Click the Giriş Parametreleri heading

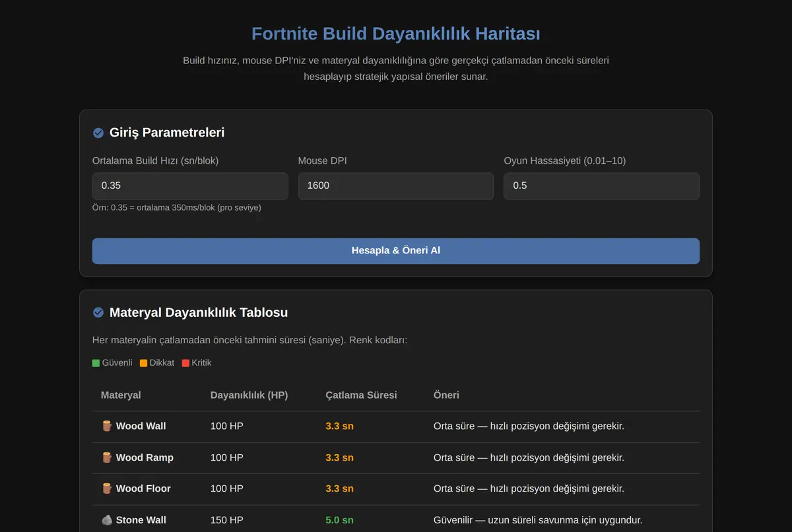pyautogui.click(x=167, y=133)
